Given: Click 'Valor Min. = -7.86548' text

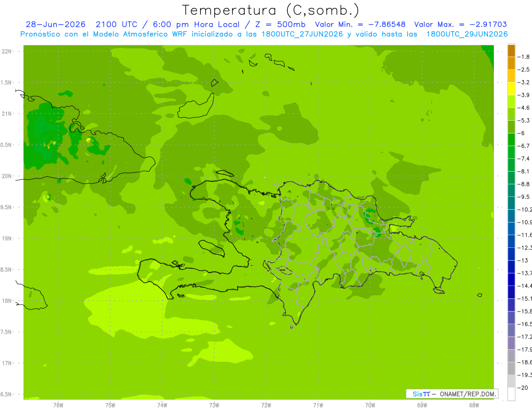Looking at the screenshot, I should [x=360, y=24].
